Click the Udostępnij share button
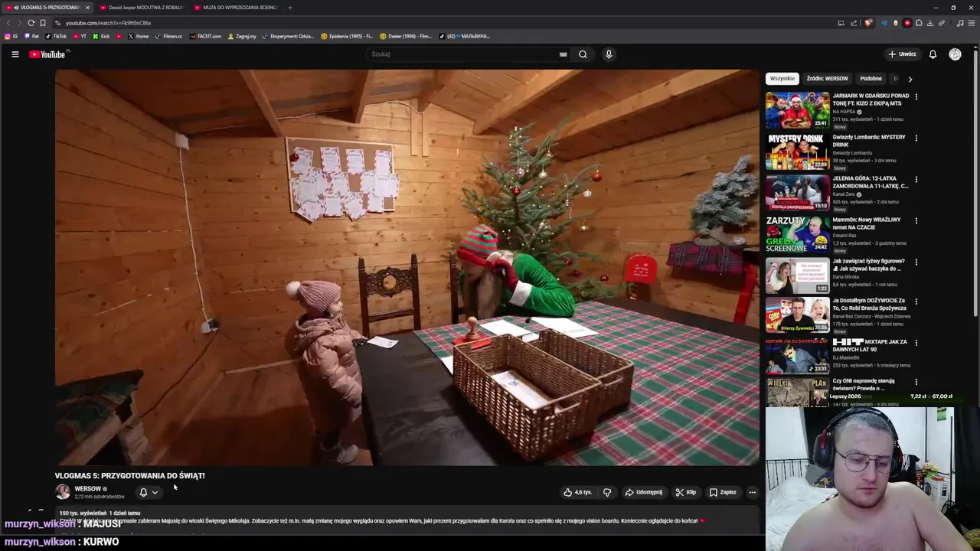980x551 pixels. [x=644, y=492]
